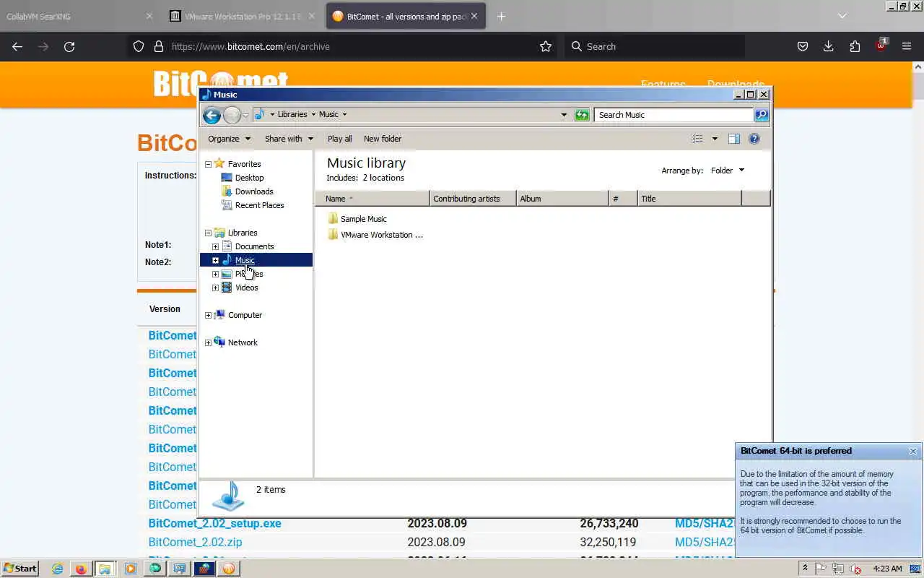Viewport: 924px width, 578px height.
Task: Expand the Network tree node
Action: click(208, 342)
